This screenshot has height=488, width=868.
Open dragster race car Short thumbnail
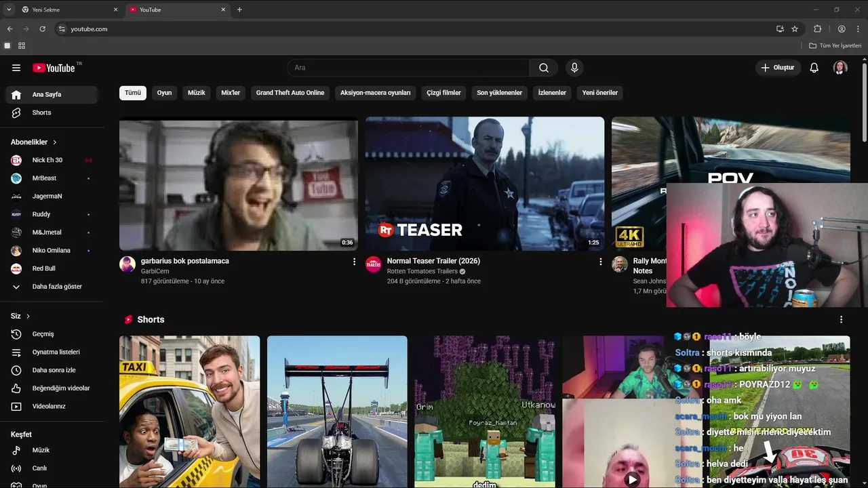(337, 411)
